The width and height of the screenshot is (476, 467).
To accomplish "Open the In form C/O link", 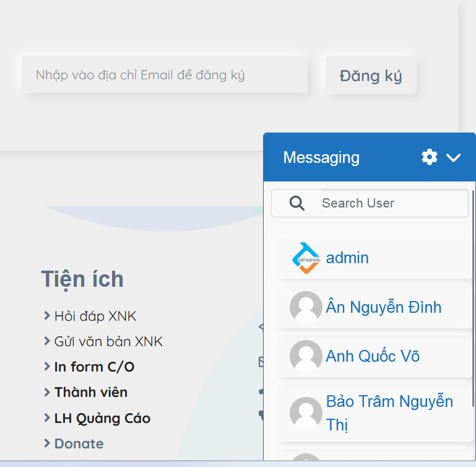I will [x=94, y=367].
